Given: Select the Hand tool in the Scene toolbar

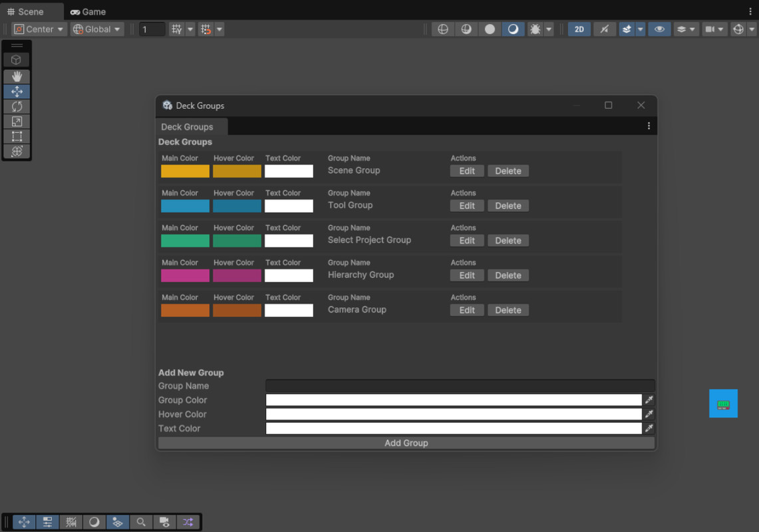Looking at the screenshot, I should (x=17, y=76).
